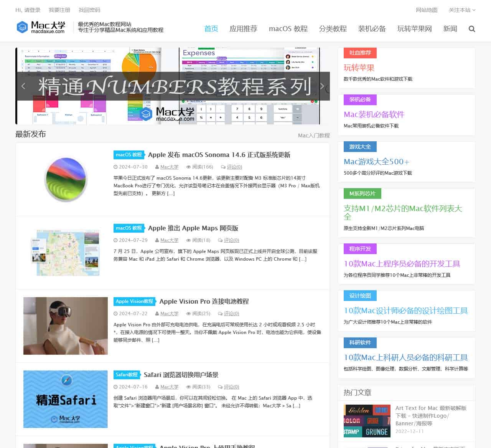Viewport: 491px width, 448px height.
Task: Click the 2024-07-30 date text
Action: (x=133, y=167)
